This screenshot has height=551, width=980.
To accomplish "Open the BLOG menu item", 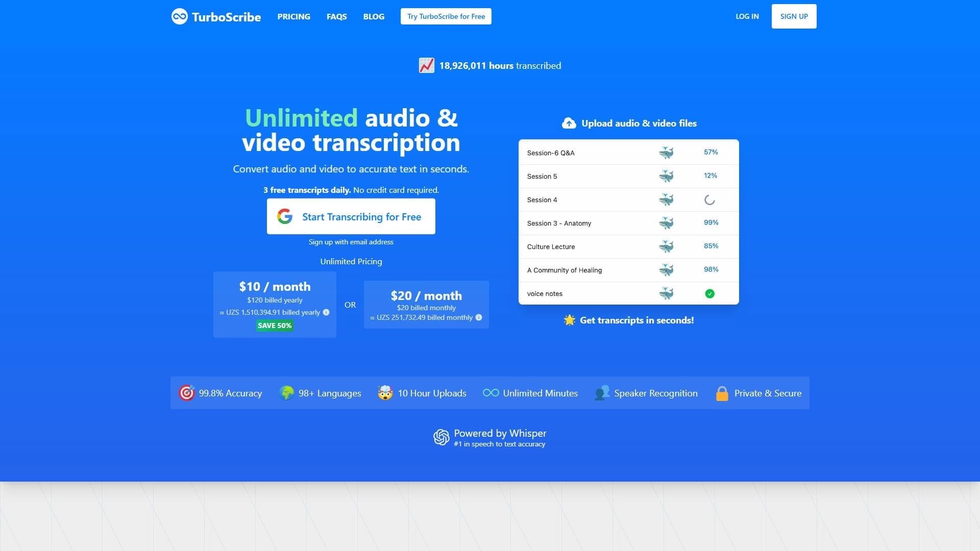I will tap(374, 16).
